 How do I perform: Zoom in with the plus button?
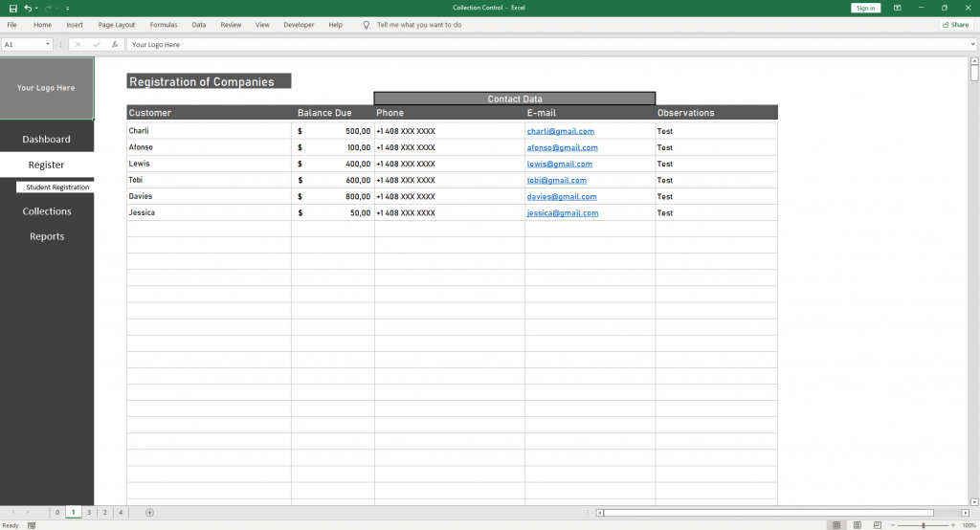953,525
